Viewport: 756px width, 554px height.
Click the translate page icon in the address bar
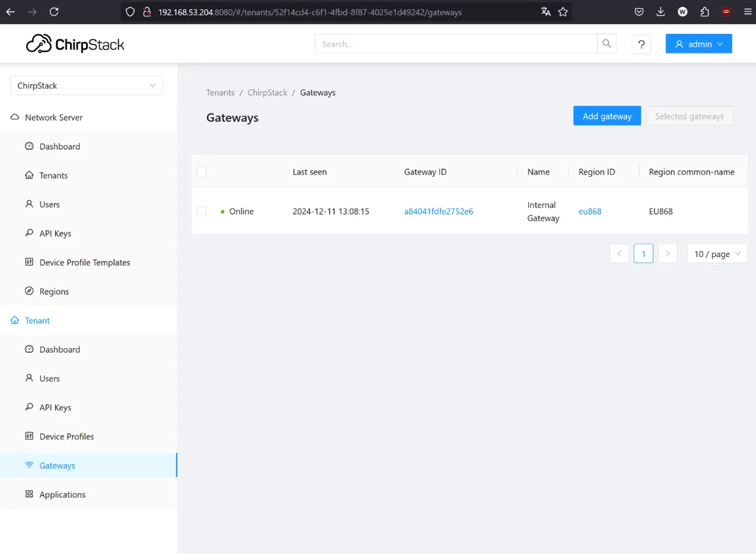click(545, 12)
